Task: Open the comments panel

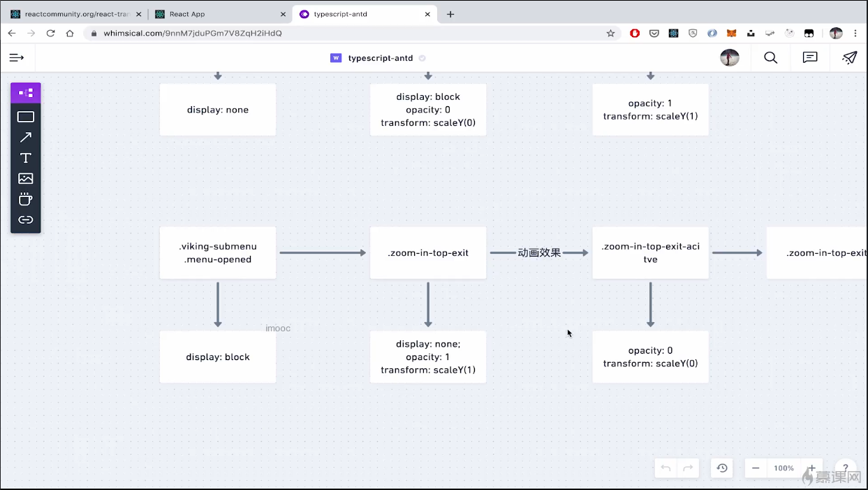Action: point(810,58)
